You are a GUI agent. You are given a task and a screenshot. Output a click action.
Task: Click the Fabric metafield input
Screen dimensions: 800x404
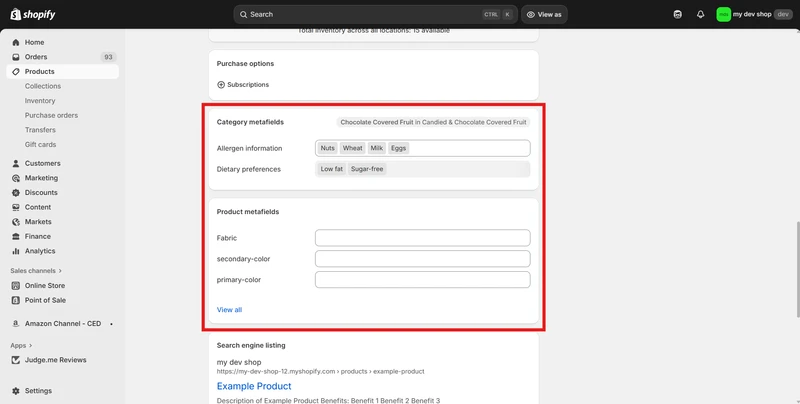pyautogui.click(x=422, y=238)
